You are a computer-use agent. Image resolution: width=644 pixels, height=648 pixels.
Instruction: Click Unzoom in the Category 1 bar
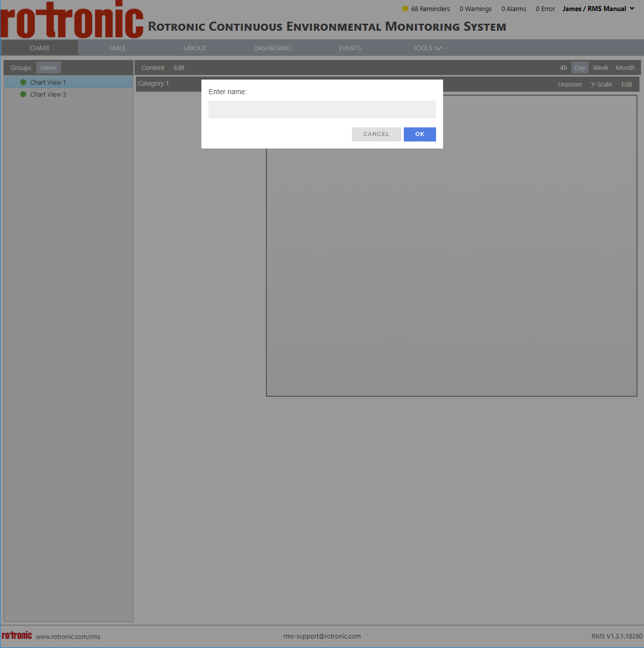pos(569,85)
